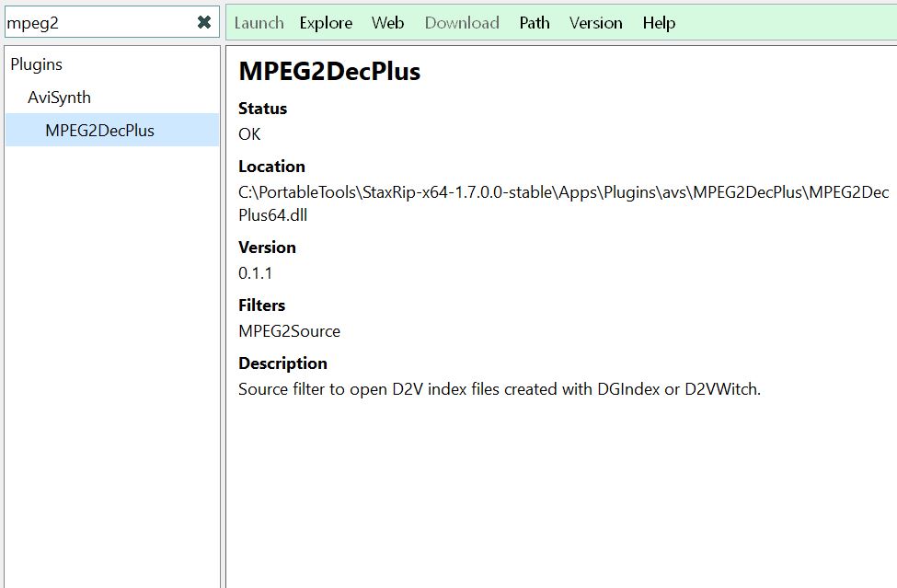
Task: Click the bold Version label in details pane
Action: [x=267, y=248]
